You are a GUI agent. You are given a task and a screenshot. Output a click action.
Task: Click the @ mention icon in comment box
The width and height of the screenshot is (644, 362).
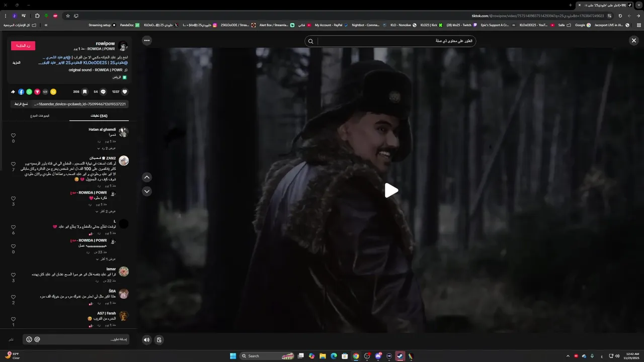coord(37,339)
